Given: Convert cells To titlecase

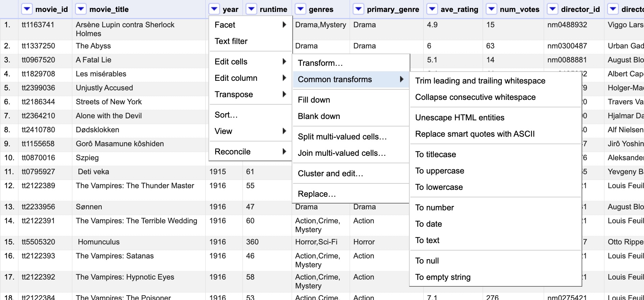Looking at the screenshot, I should point(496,154).
